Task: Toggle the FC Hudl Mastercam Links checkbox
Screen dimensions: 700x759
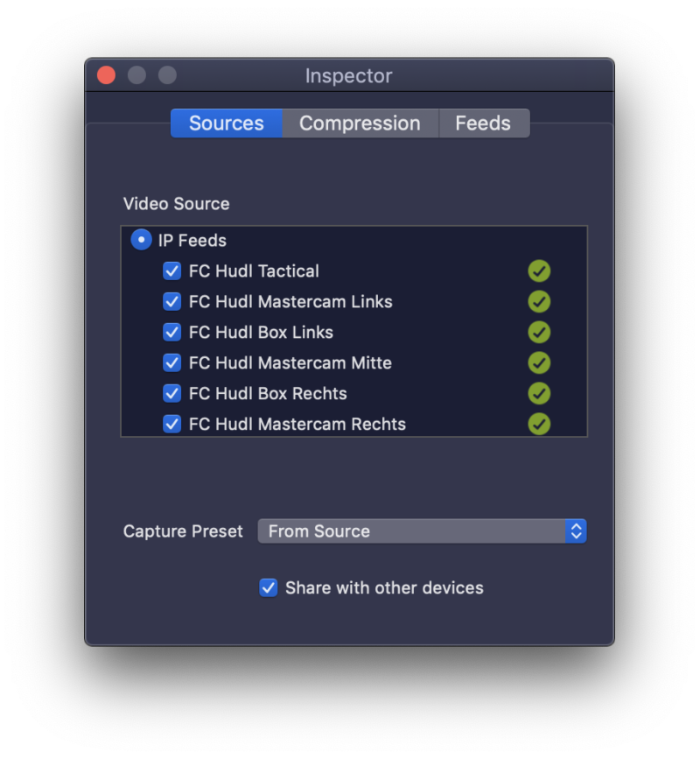Action: [x=171, y=301]
